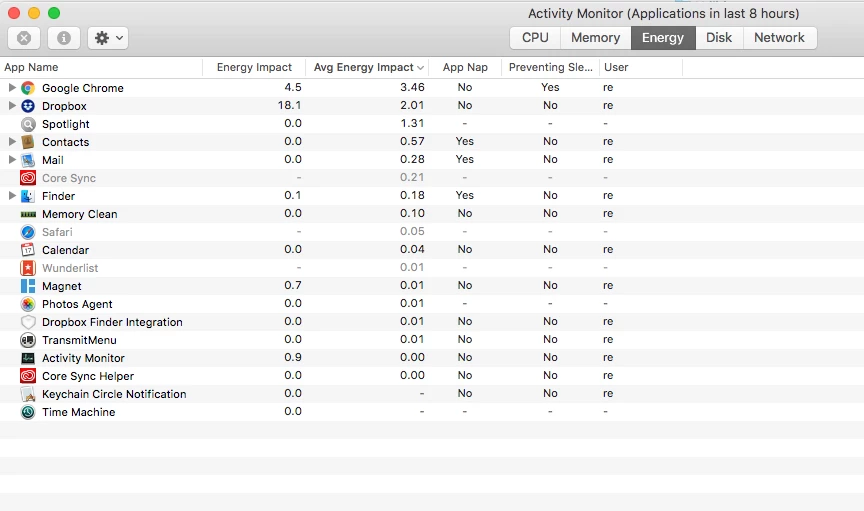Click the Calendar icon
Viewport: 864px width, 511px height.
(x=28, y=250)
